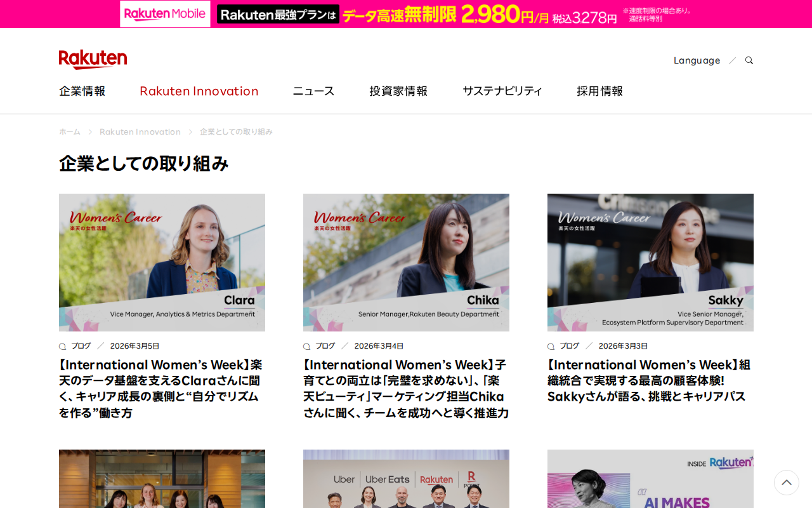812x508 pixels.
Task: Read the article about Chika balancing childcare
Action: [406, 389]
